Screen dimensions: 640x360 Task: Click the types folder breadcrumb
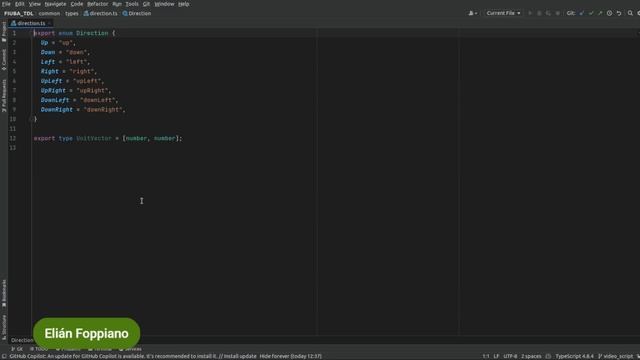click(x=71, y=13)
